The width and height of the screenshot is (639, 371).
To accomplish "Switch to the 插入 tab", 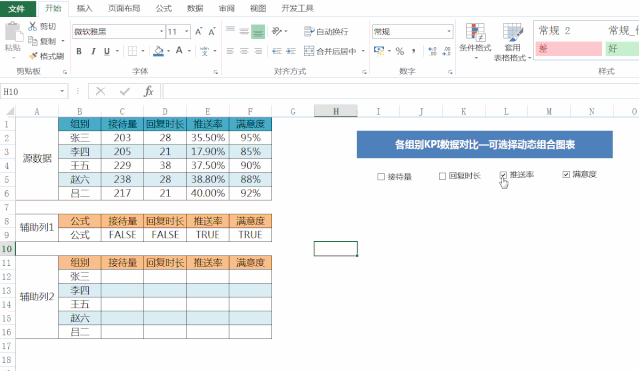I will pyautogui.click(x=84, y=9).
